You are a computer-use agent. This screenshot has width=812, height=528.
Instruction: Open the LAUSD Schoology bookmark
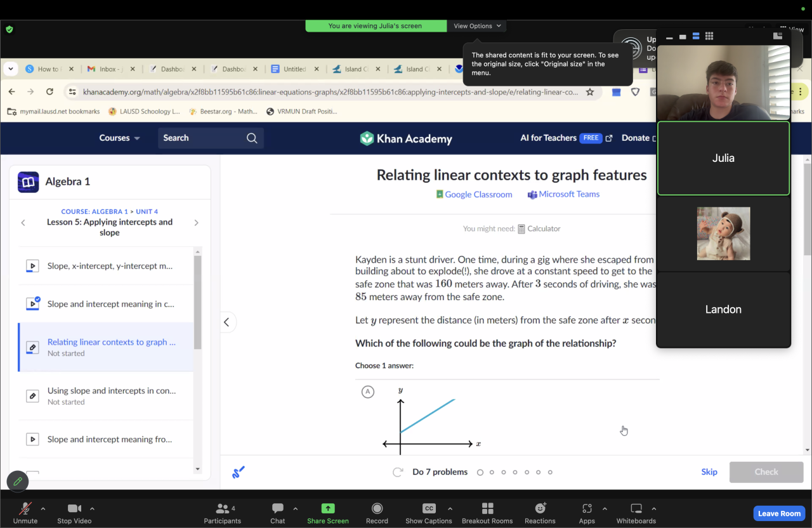[x=145, y=112]
